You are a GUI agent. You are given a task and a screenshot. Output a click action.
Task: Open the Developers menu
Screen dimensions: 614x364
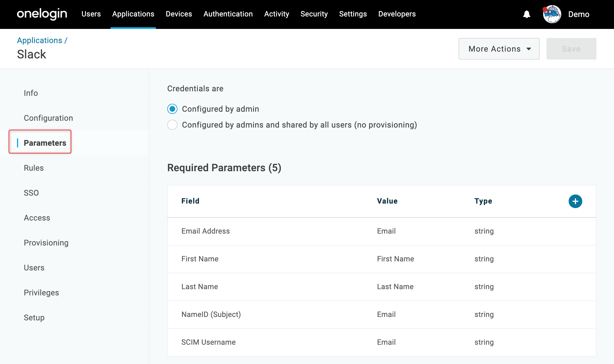point(397,14)
